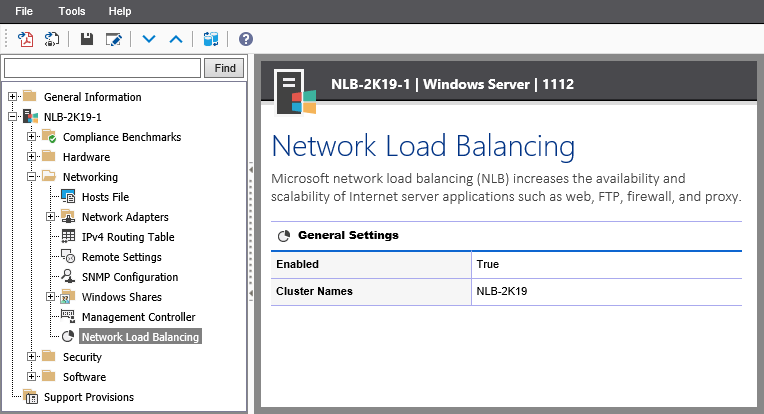
Task: Click the SNMP Configuration icon
Action: 68,276
